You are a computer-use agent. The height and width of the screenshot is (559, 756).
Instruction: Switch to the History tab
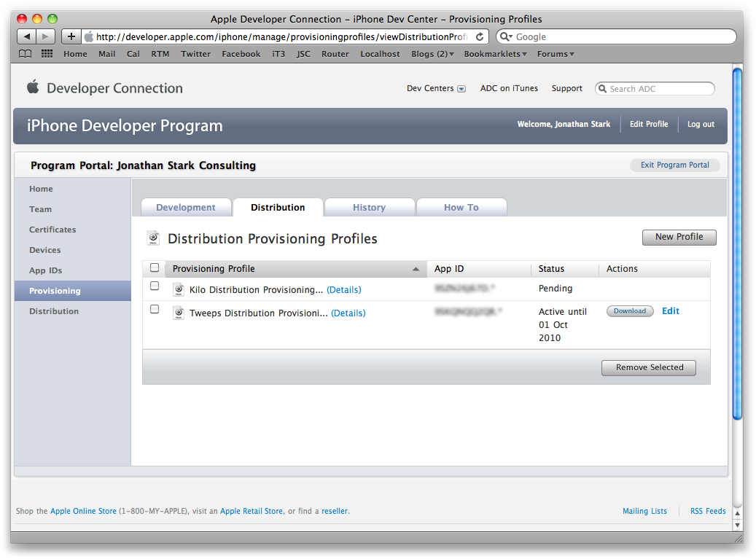point(369,208)
